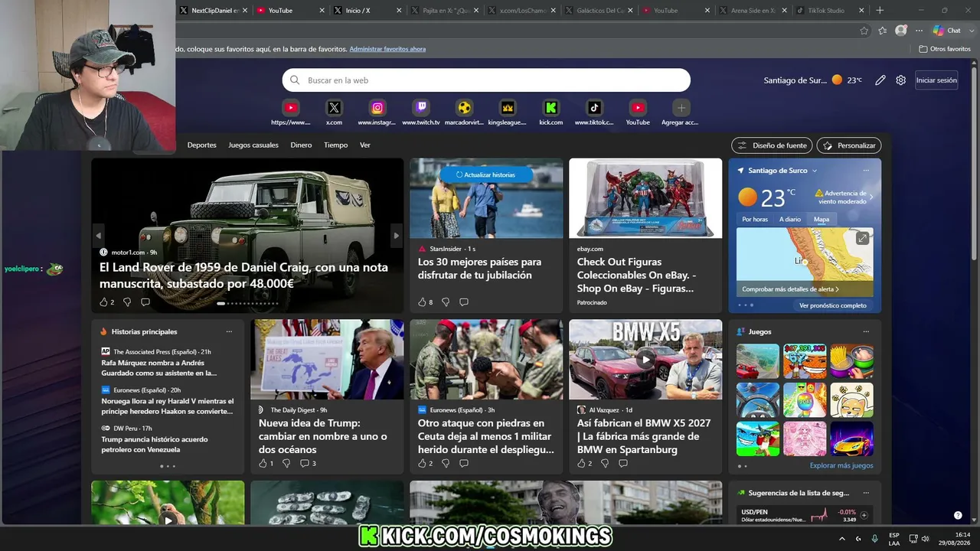
Task: Like the Trump two oceans article
Action: (x=266, y=463)
